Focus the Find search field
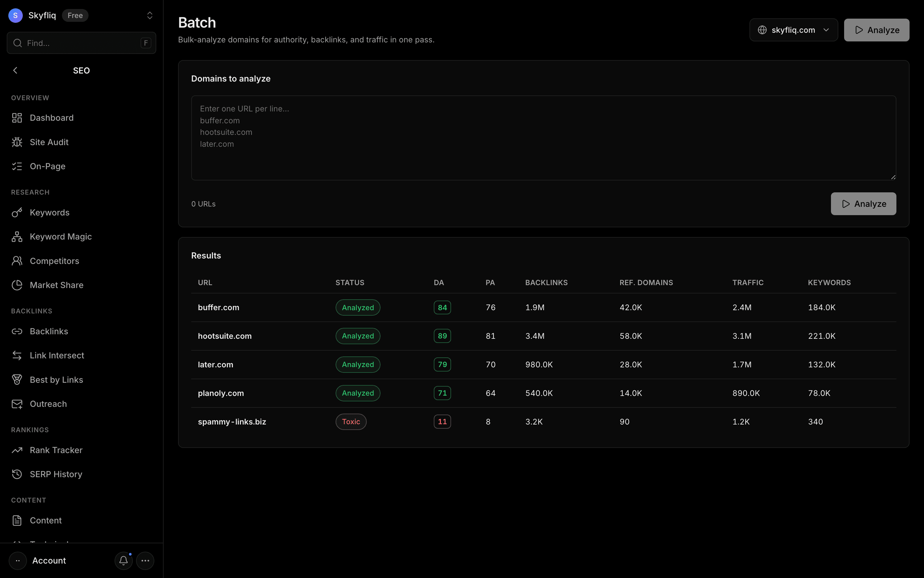 click(81, 43)
